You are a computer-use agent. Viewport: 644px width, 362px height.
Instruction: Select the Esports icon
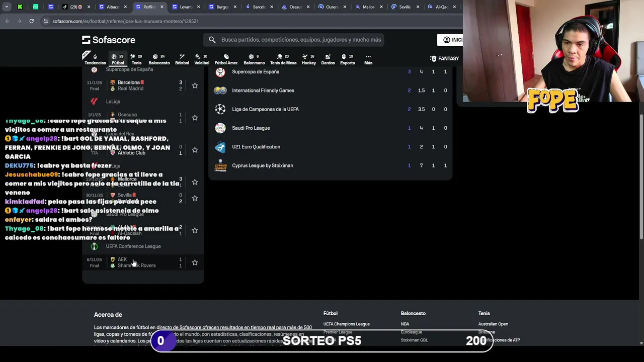pos(347,59)
